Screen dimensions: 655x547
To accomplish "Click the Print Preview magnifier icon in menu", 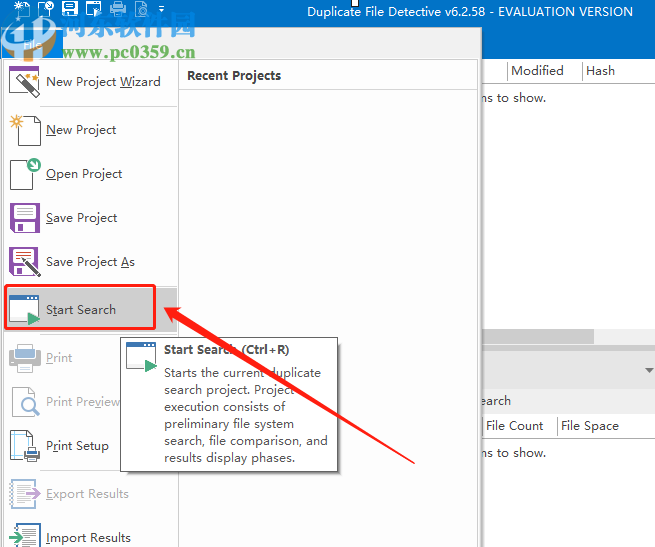I will pos(25,402).
